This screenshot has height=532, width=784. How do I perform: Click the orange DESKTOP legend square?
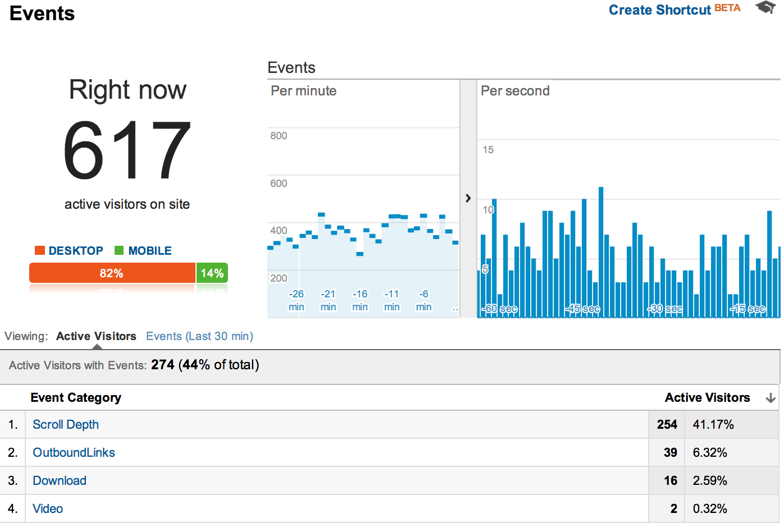[40, 250]
